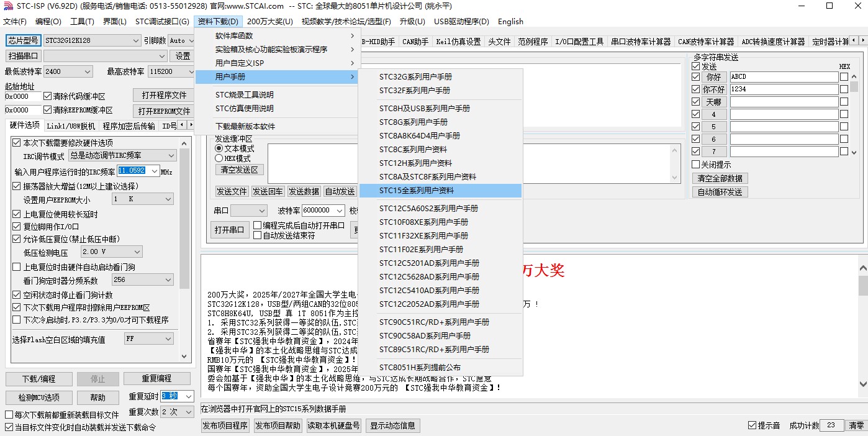Screen dimensions: 868x436
Task: Click the 扫描串口 button
Action: coord(24,56)
